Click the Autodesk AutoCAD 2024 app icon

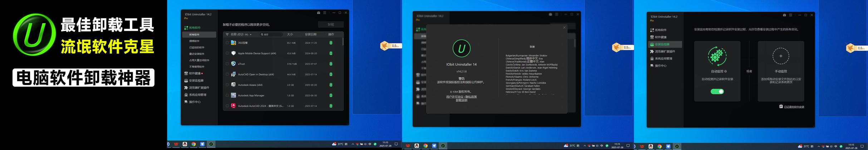click(x=234, y=106)
